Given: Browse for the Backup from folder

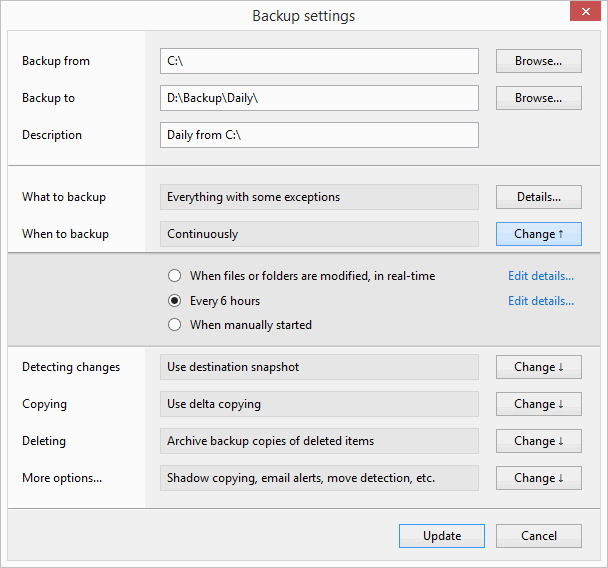Looking at the screenshot, I should [539, 61].
